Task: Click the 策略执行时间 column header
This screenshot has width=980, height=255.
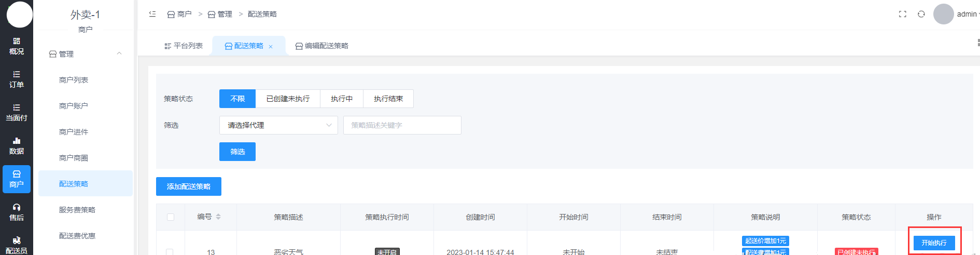Action: (x=387, y=217)
